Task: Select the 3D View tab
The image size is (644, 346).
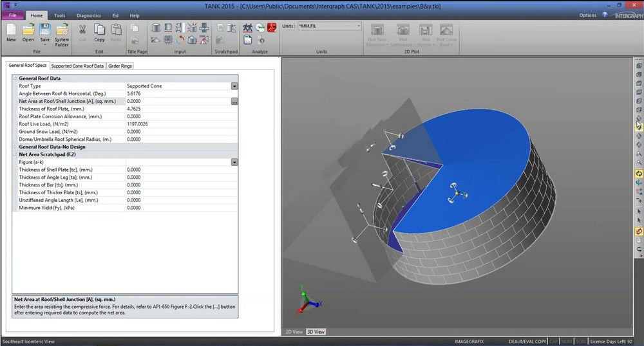Action: pyautogui.click(x=316, y=332)
